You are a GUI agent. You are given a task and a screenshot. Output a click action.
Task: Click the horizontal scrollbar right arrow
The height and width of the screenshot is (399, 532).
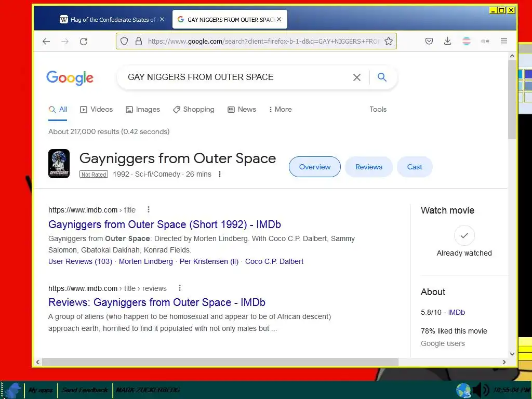504,362
